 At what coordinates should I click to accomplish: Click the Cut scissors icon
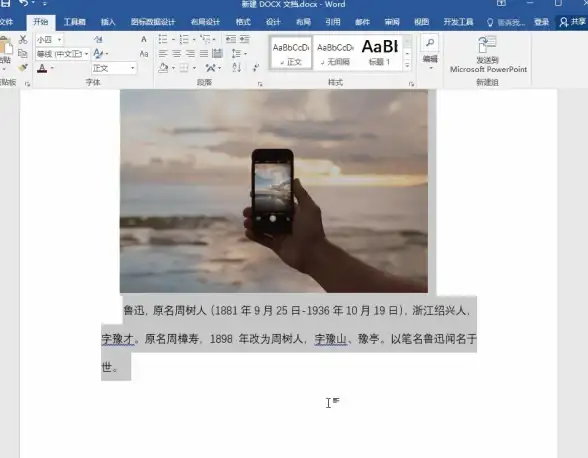coord(23,39)
